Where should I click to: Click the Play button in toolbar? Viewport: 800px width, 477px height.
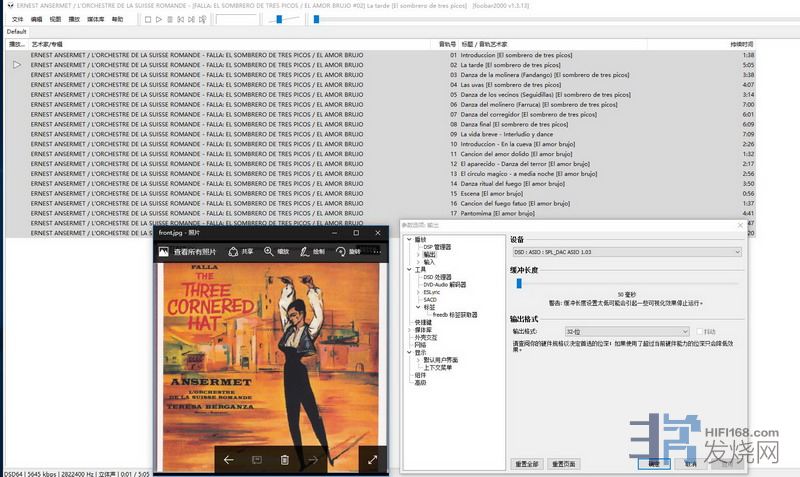(158, 19)
